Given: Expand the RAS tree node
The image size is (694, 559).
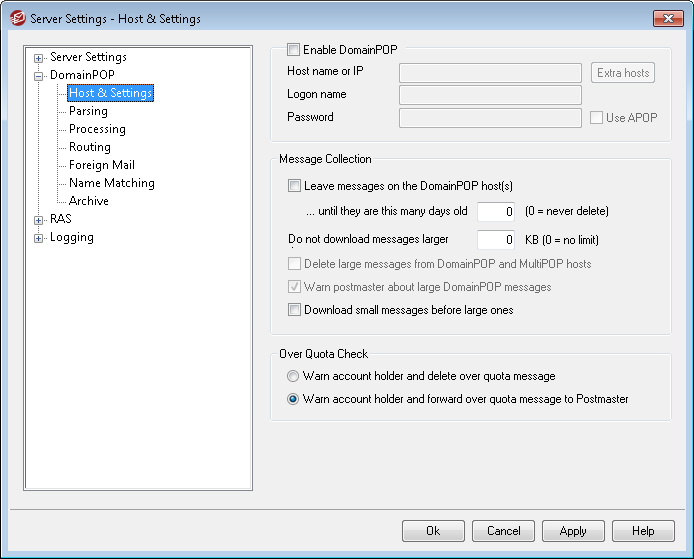Looking at the screenshot, I should point(39,220).
